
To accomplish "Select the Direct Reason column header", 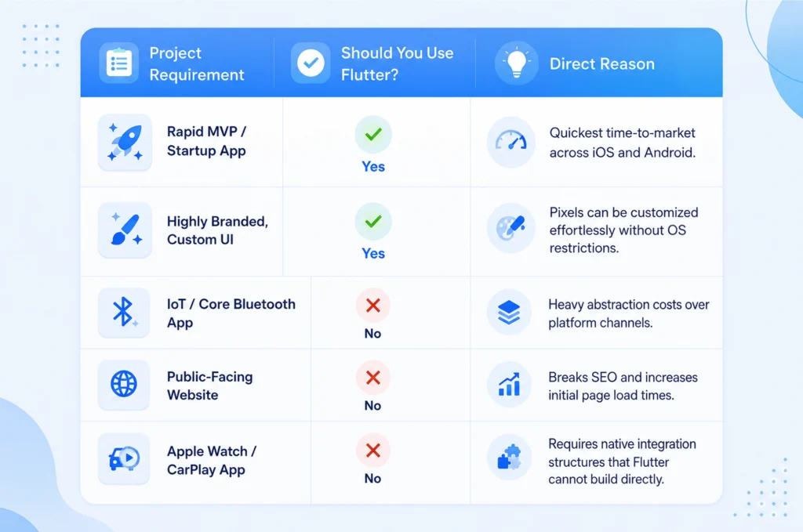I will pos(602,64).
